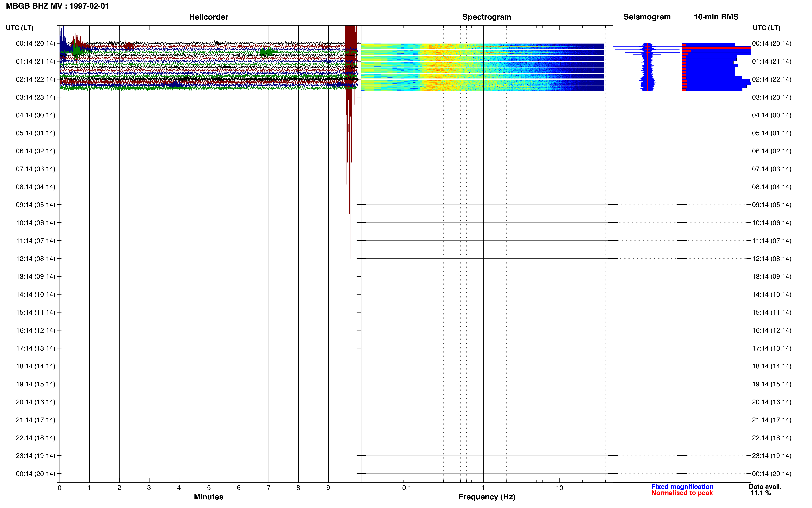Click '22:14 (18:14)' on the Helicorder time axis
The image size is (812, 508).
tap(36, 438)
